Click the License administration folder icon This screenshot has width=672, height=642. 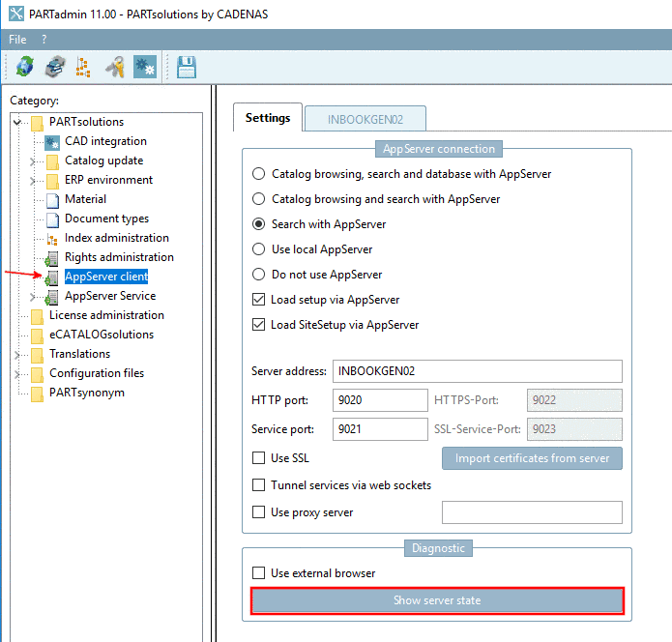pos(38,316)
